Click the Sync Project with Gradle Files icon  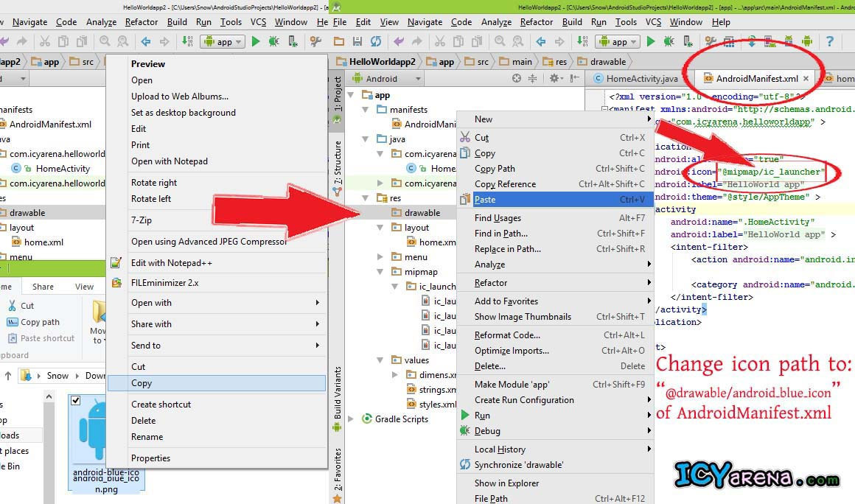click(x=752, y=41)
